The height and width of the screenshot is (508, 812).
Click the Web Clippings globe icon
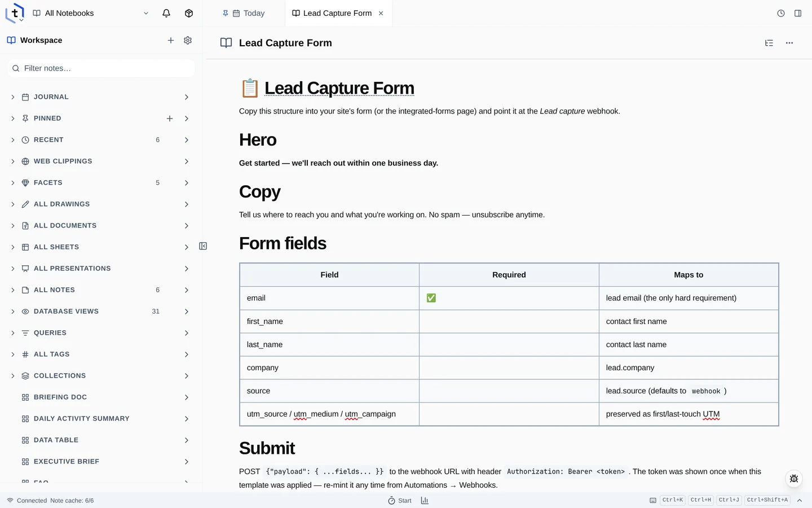[x=25, y=161]
